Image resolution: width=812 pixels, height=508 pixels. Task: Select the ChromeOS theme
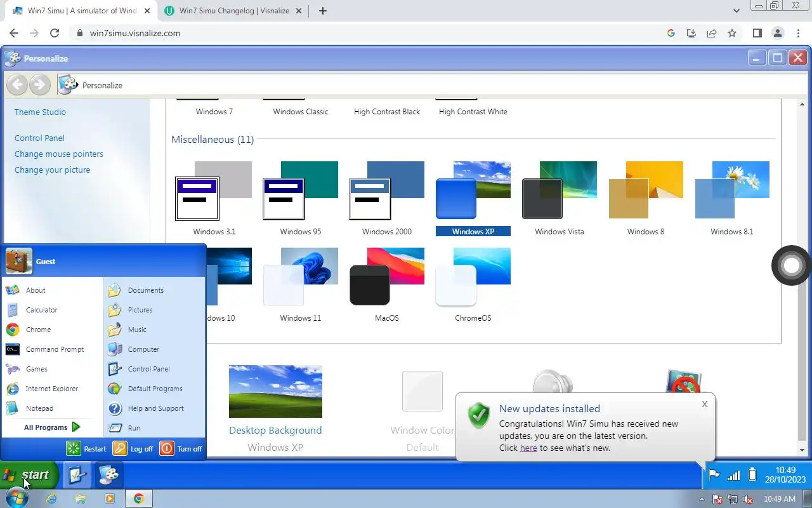473,285
